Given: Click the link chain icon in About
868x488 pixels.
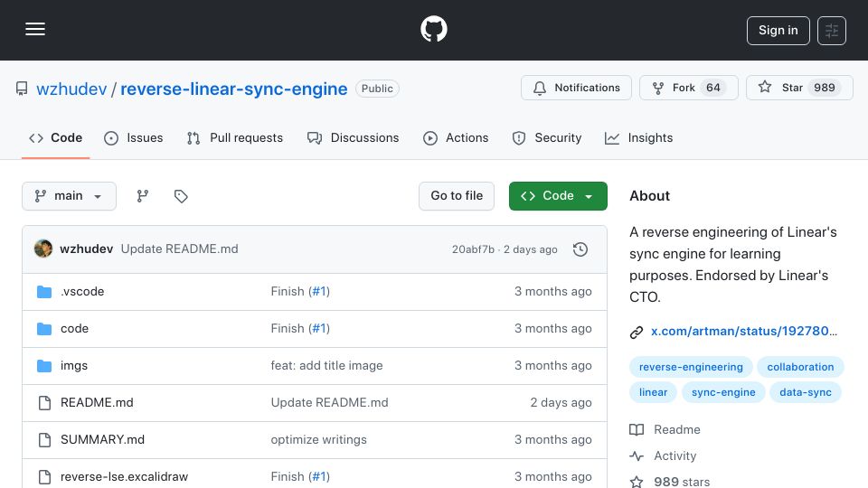Looking at the screenshot, I should coord(637,332).
